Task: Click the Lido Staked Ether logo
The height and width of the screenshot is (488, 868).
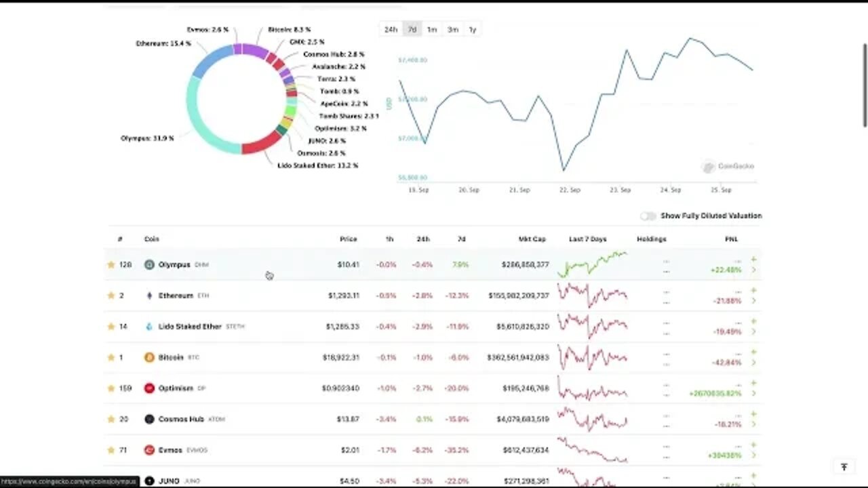Action: click(x=149, y=327)
